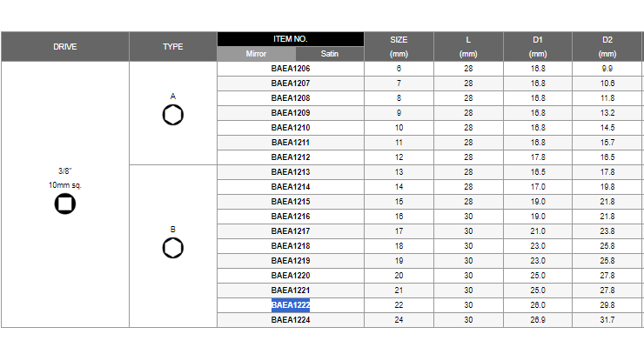Viewport: 644px width, 354px height.
Task: Click item number BAEA1210
Action: click(291, 128)
